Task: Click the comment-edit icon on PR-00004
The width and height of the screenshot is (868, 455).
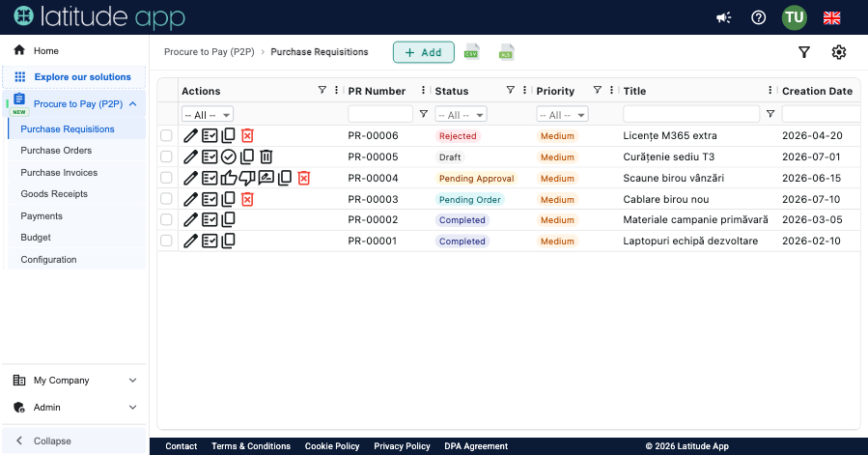Action: [x=266, y=178]
